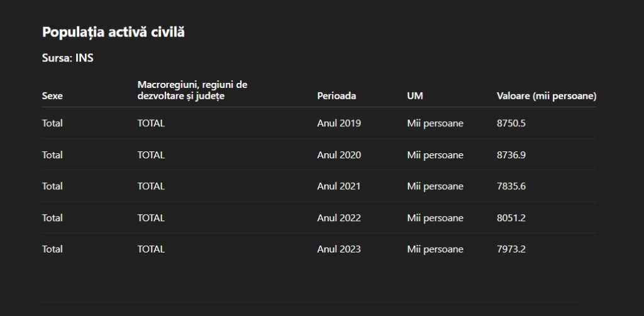Click 'Mii persoane' in the 2019 row
This screenshot has height=316, width=644.
[x=435, y=123]
